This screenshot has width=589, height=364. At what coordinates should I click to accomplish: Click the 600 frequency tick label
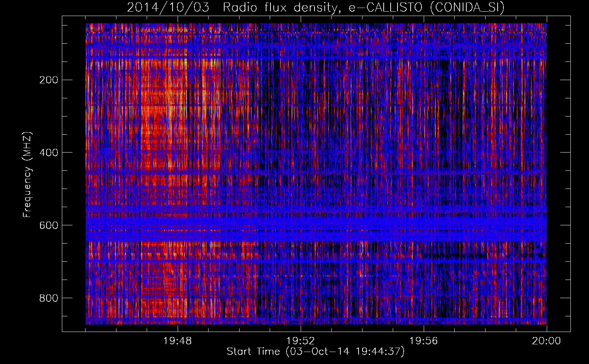point(49,225)
